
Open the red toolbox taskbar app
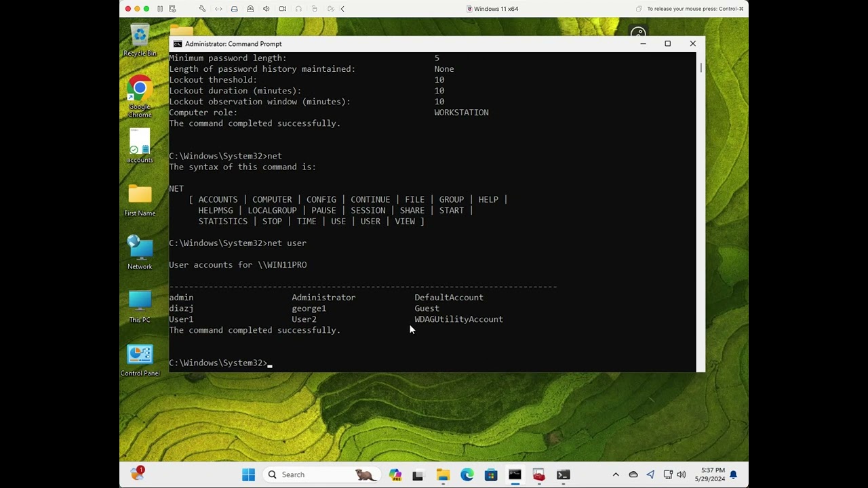coord(539,474)
